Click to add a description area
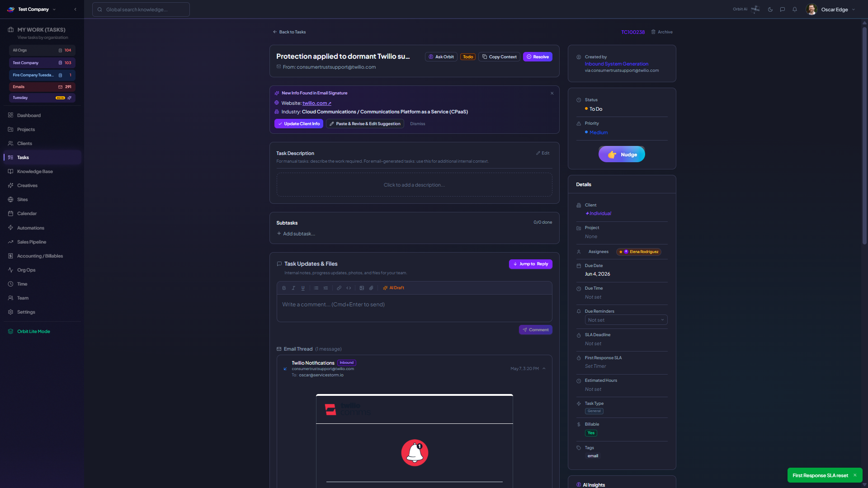This screenshot has height=488, width=868. 415,185
